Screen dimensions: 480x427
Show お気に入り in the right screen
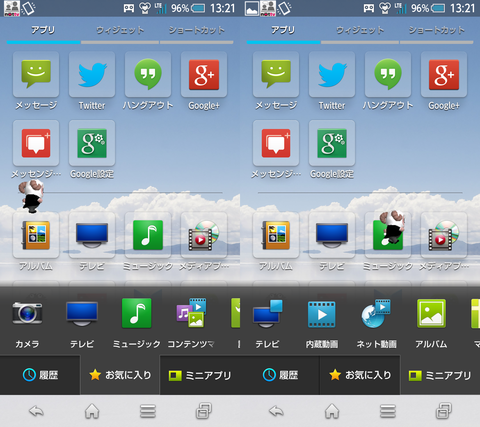(x=360, y=375)
